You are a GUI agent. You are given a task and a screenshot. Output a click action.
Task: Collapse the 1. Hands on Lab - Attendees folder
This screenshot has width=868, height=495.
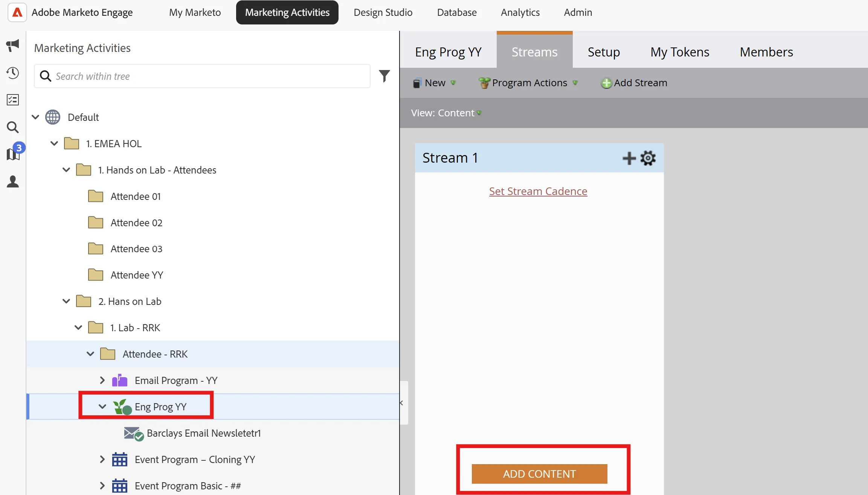[66, 170]
